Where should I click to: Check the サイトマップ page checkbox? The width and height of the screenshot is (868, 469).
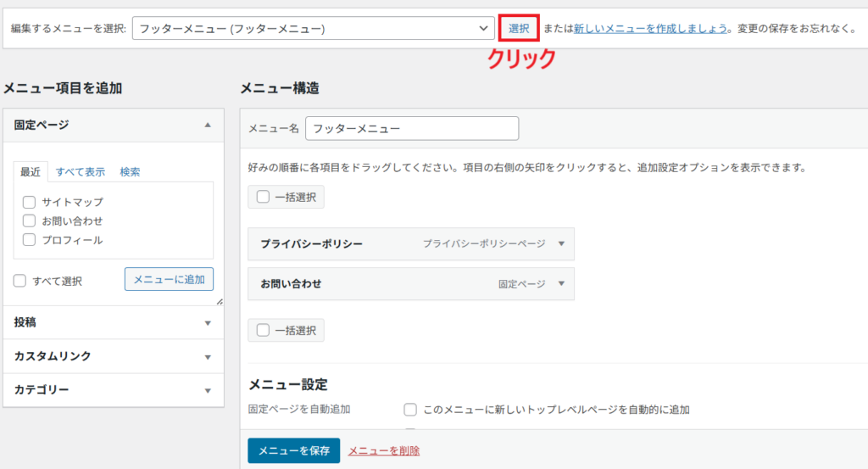click(29, 202)
